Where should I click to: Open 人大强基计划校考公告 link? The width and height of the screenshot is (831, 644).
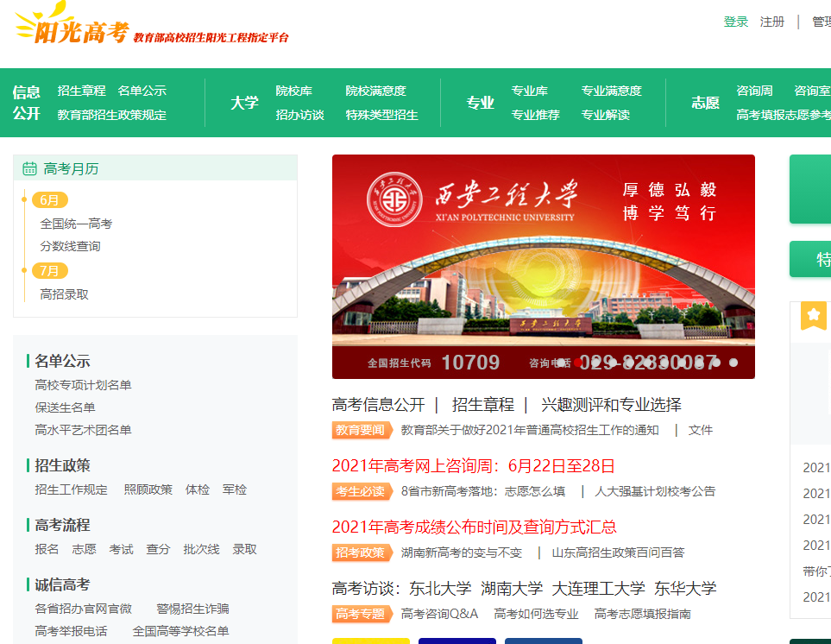655,491
